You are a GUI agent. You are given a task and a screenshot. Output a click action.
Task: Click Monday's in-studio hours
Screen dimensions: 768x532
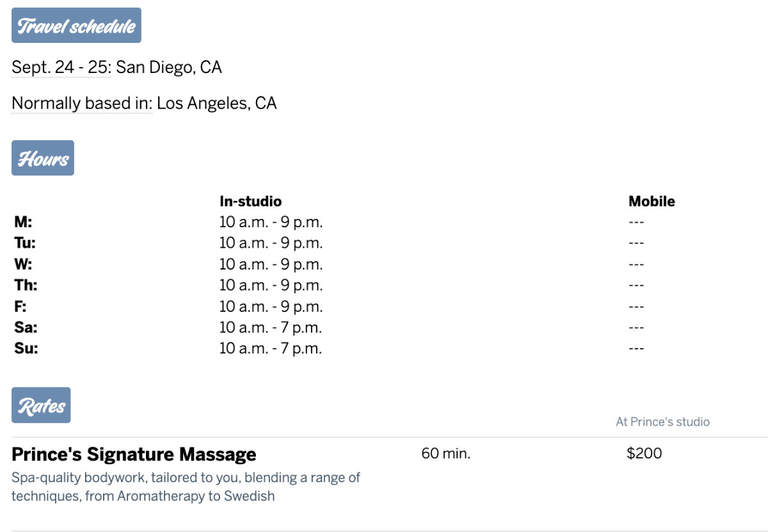[271, 222]
